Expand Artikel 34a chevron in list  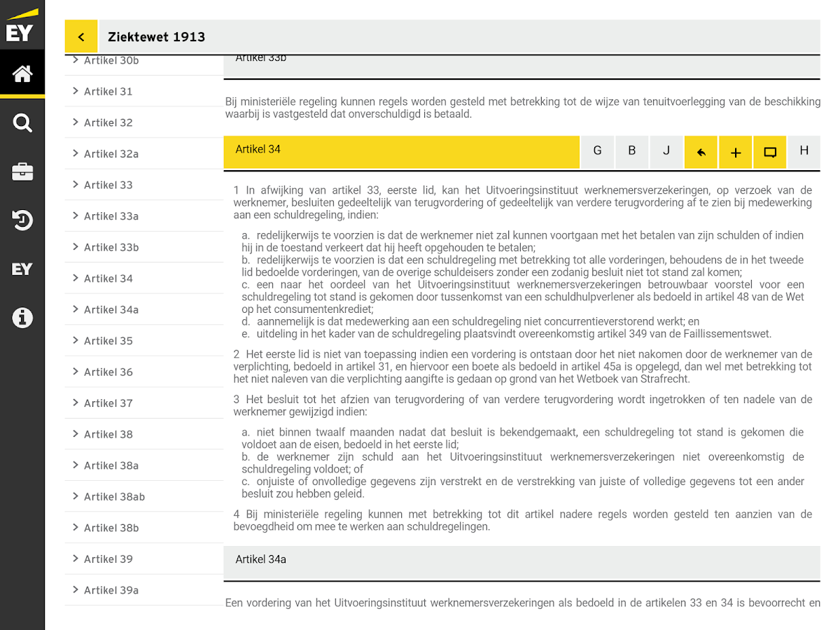click(x=76, y=309)
